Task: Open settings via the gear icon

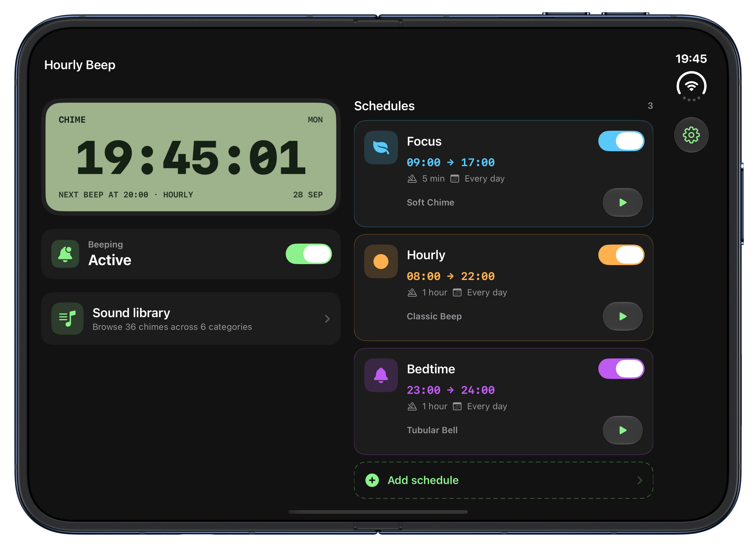Action: pos(691,135)
